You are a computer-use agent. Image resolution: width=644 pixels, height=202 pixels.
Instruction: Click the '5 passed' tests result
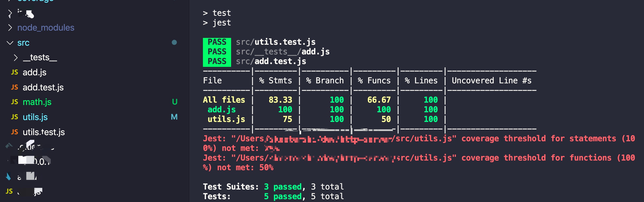(283, 197)
